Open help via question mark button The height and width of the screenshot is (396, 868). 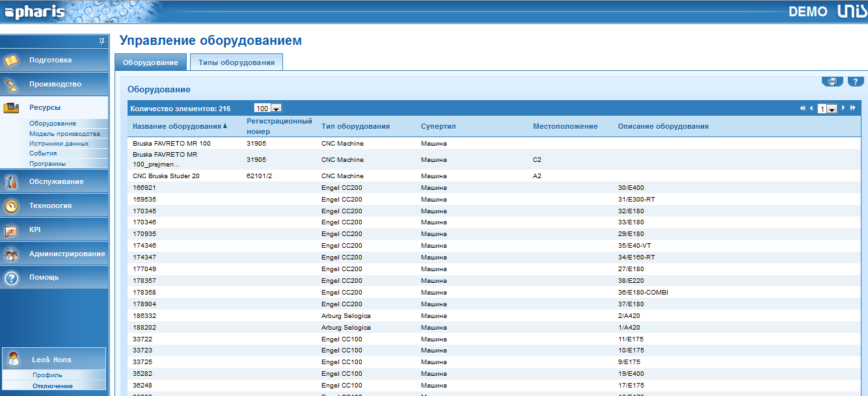856,81
